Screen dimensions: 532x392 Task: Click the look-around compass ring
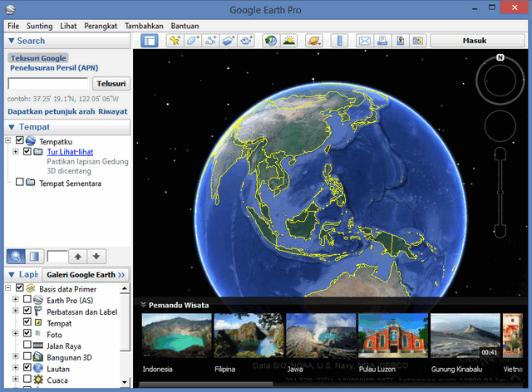tap(500, 81)
